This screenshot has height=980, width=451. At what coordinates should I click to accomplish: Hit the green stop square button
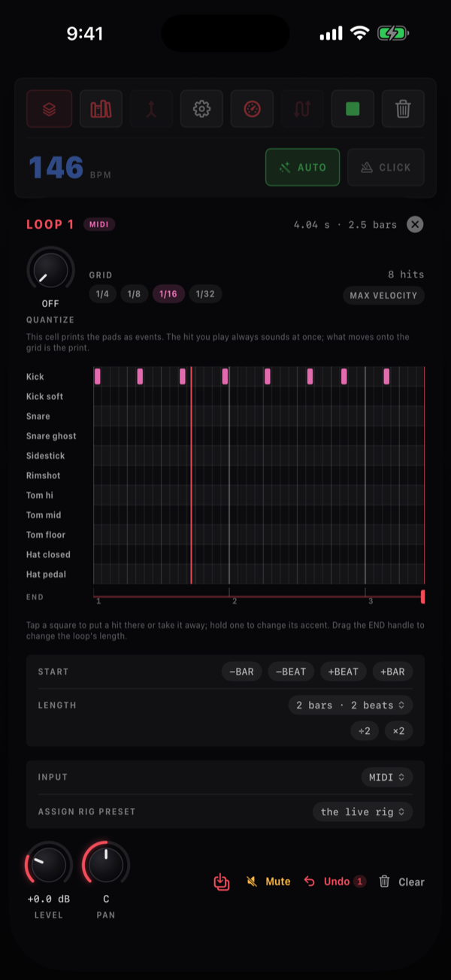tap(353, 109)
